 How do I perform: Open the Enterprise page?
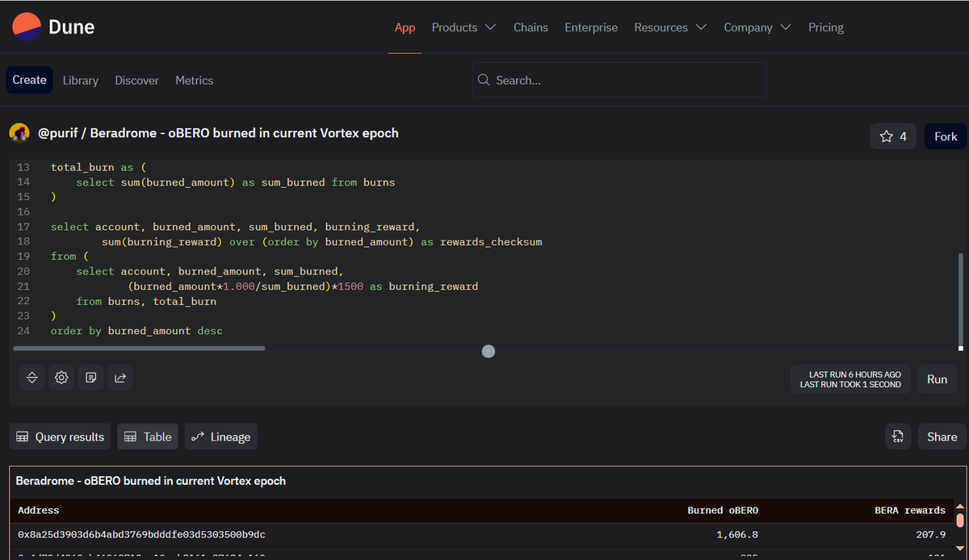pos(591,27)
